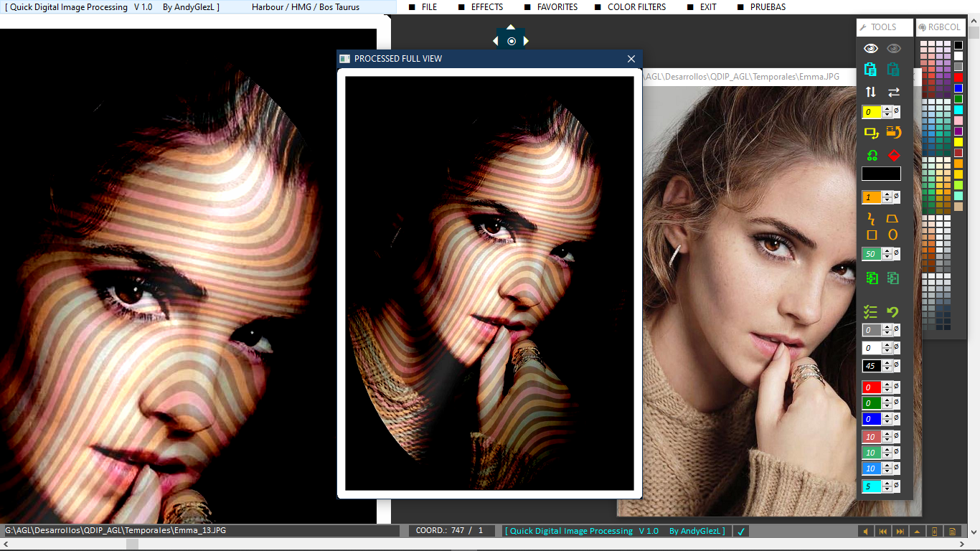
Task: Click the green checklist icon
Action: (x=871, y=312)
